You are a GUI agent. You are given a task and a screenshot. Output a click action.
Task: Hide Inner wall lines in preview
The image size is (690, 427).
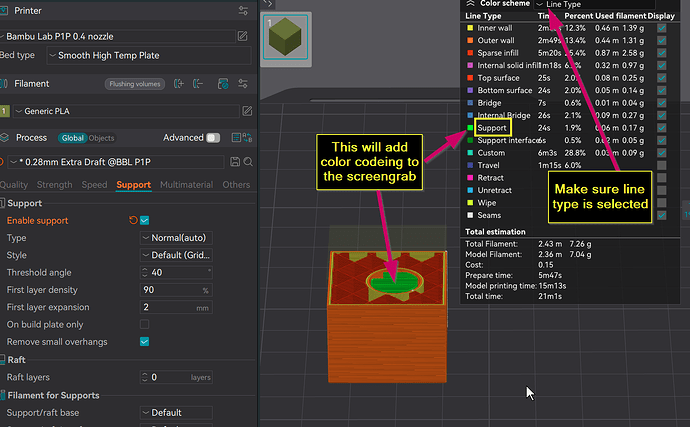661,28
